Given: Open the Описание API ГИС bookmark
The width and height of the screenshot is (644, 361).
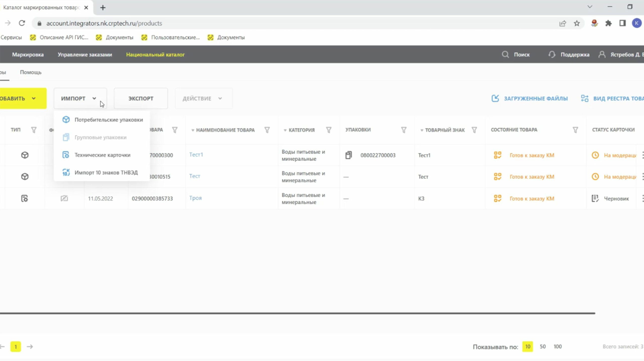Looking at the screenshot, I should click(59, 37).
